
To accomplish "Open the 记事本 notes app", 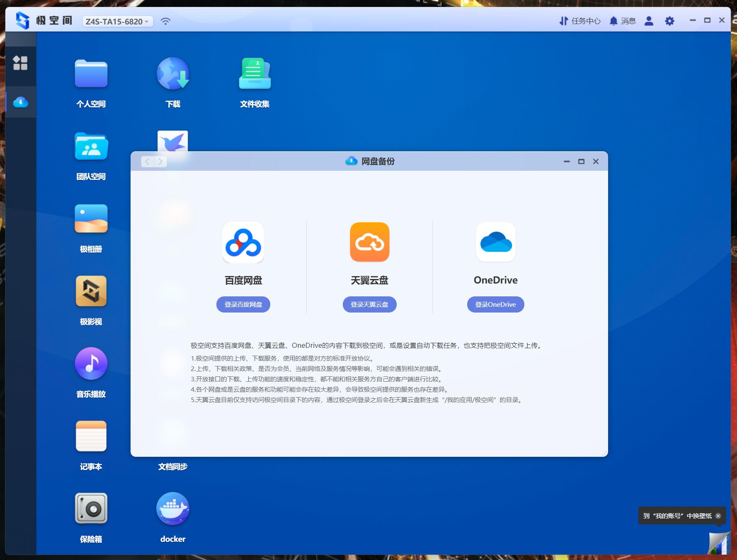I will point(91,436).
